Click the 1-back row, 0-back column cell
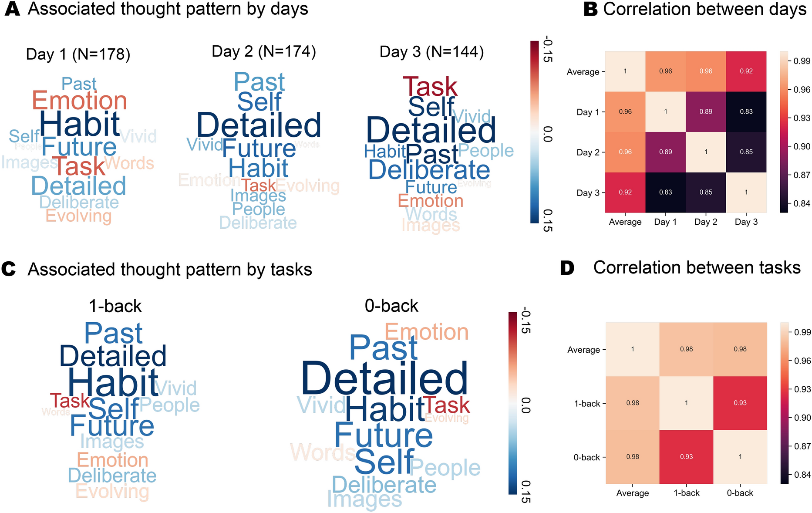The image size is (812, 513). click(x=740, y=403)
